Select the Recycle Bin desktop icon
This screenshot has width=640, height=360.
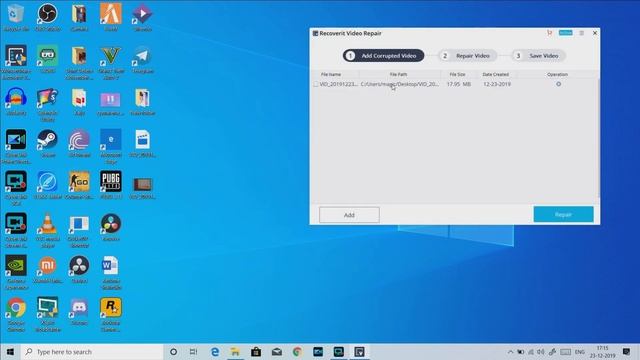click(x=16, y=18)
